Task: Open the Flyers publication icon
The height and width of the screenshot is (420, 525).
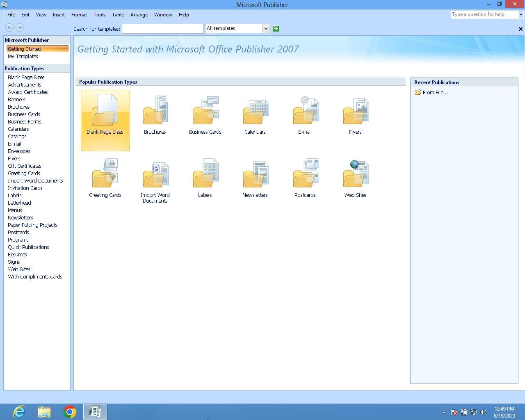Action: [x=355, y=112]
